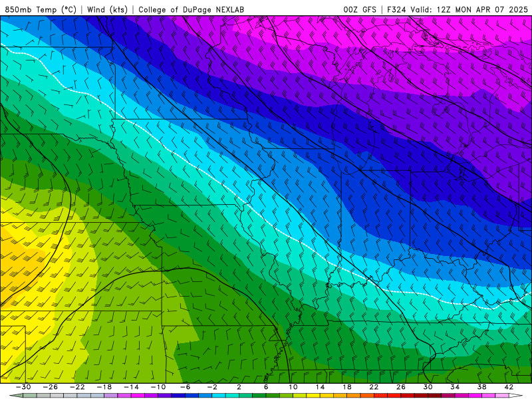Click the -30 colorbar label
This screenshot has width=532, height=399.
coord(23,387)
